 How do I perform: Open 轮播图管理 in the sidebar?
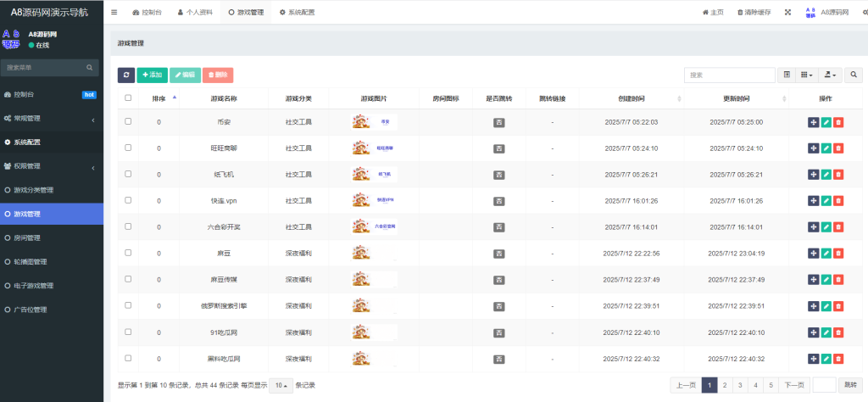(x=52, y=262)
